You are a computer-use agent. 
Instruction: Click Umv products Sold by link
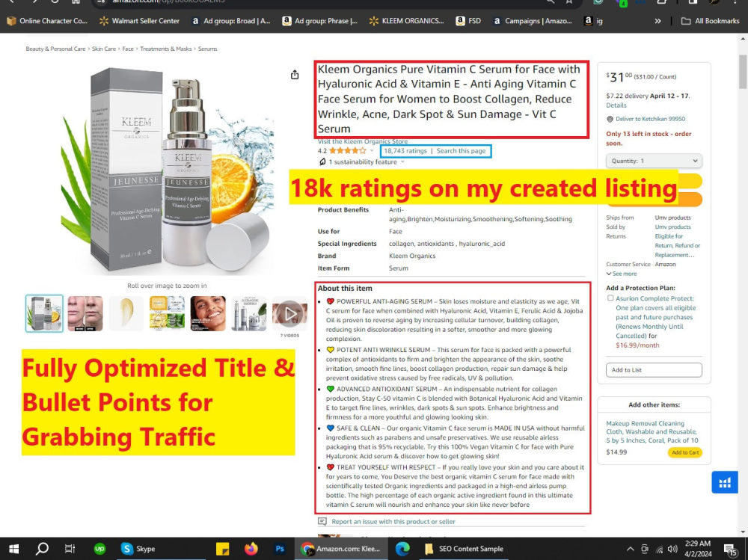(672, 227)
